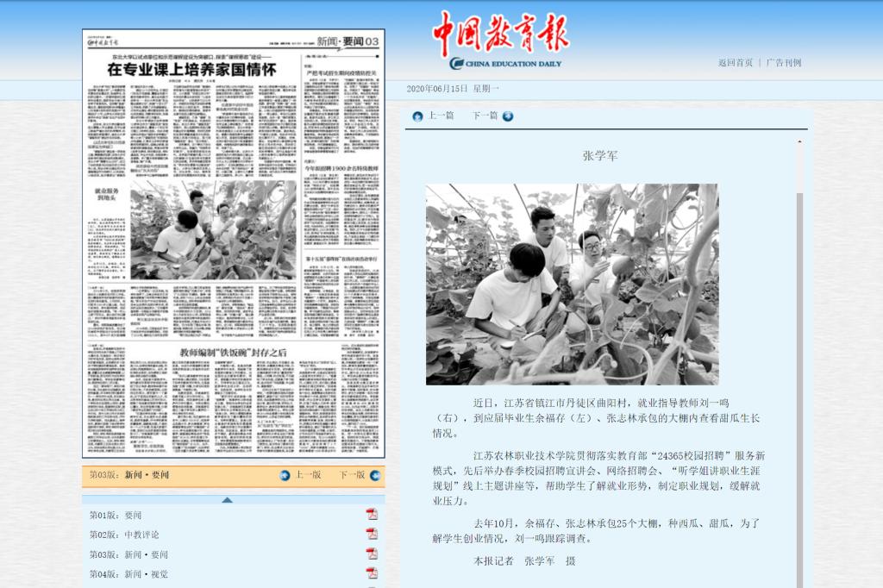Download the PDF for 第01版 要闻
The width and height of the screenshot is (883, 588).
(x=372, y=515)
